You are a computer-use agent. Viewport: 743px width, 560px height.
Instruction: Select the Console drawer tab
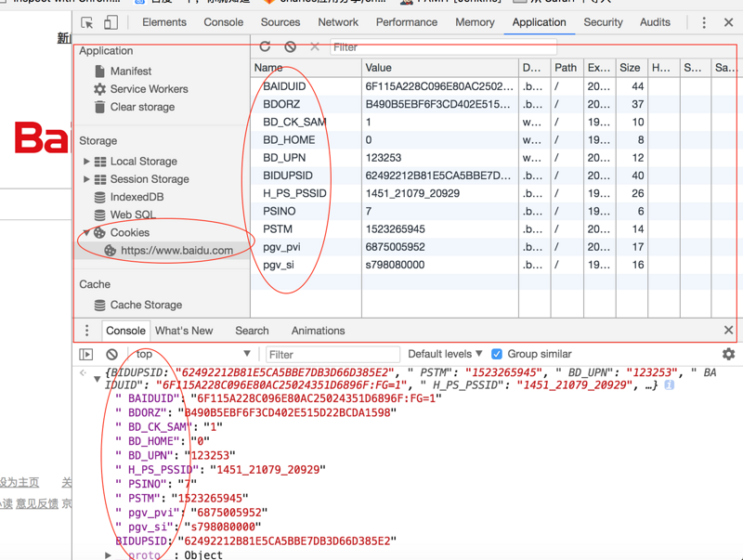coord(125,331)
